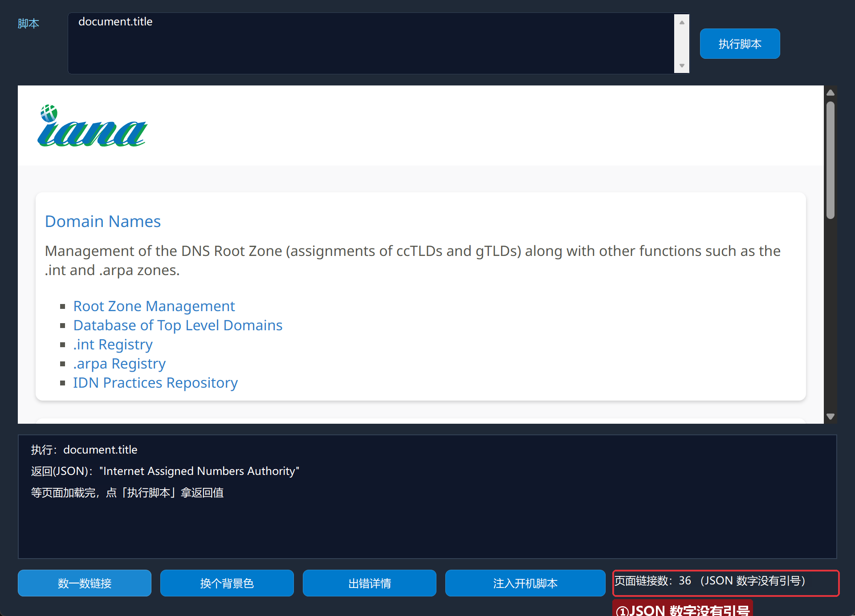Open the .arpa Registry link
The width and height of the screenshot is (855, 616).
119,364
